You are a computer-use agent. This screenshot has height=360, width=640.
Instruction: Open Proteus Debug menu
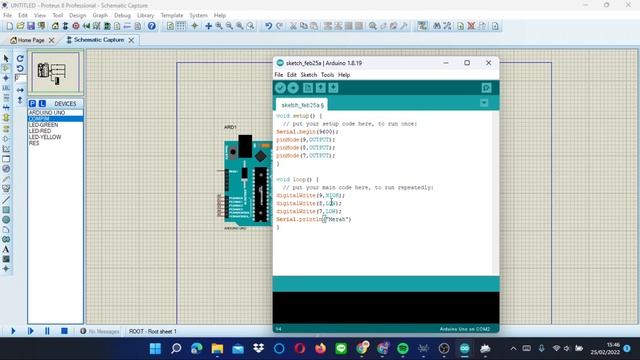[122, 15]
